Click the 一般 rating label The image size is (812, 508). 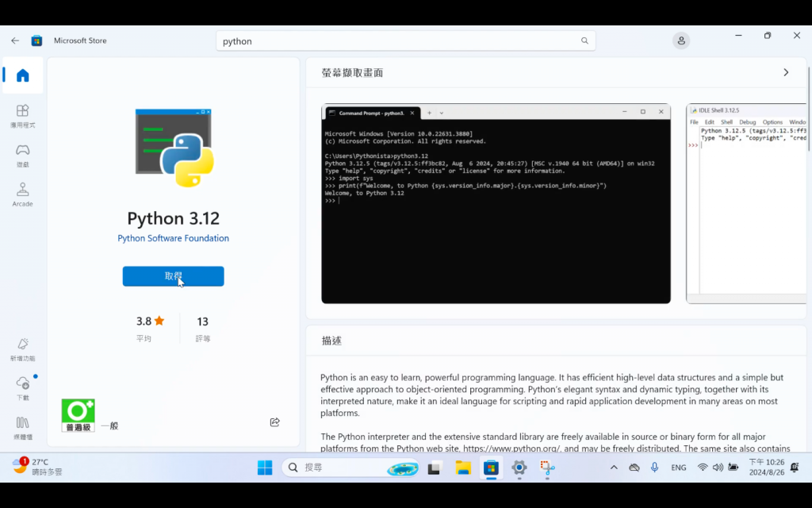(x=109, y=426)
